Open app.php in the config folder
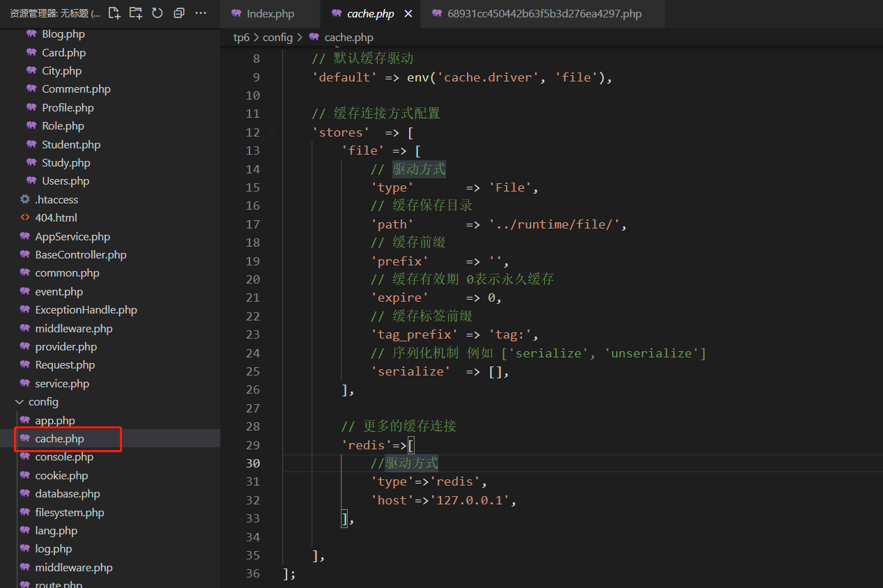883x588 pixels. tap(55, 420)
